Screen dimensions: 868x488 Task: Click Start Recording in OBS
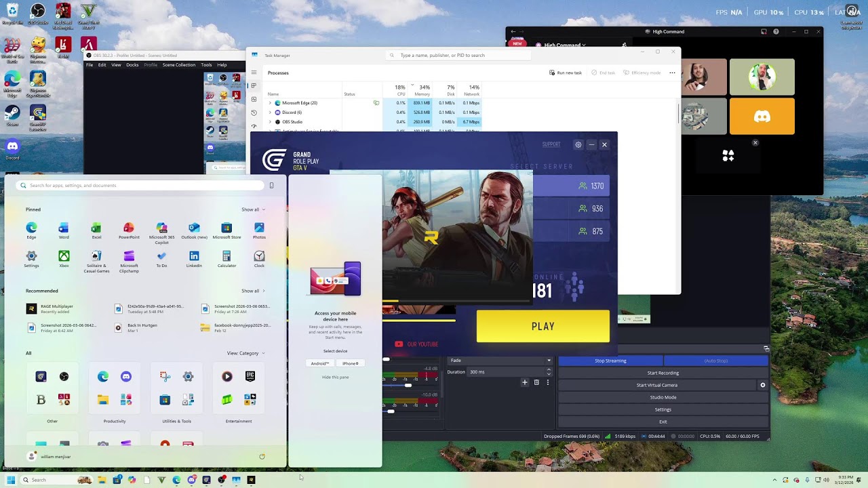click(x=663, y=373)
